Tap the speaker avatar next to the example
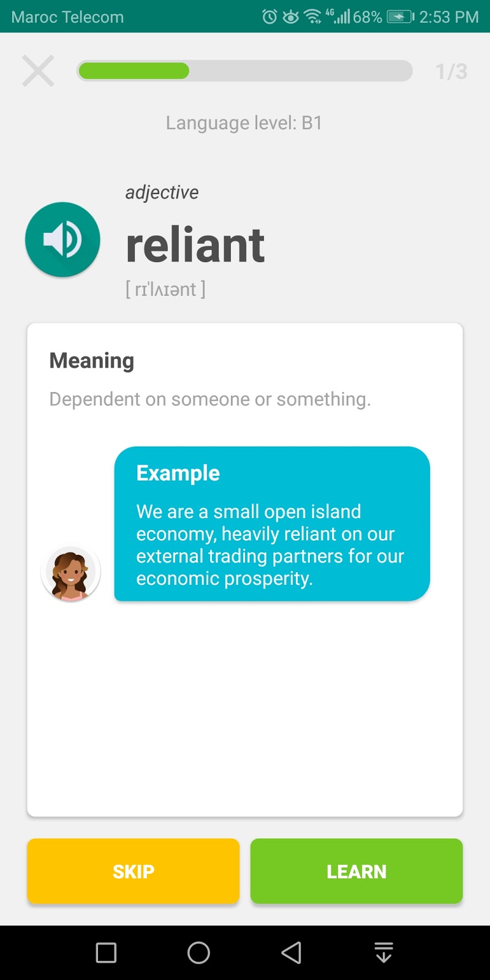This screenshot has width=490, height=980. [x=70, y=573]
